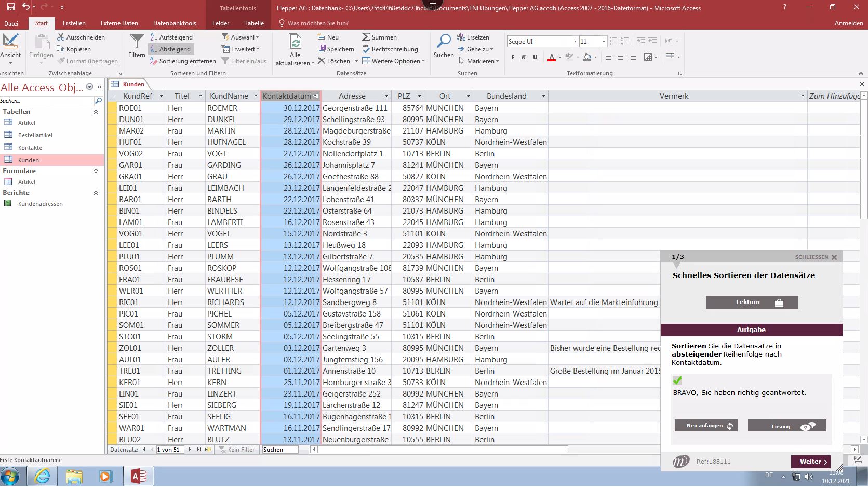Click the Undo icon in title bar
This screenshot has width=868, height=487.
25,7
